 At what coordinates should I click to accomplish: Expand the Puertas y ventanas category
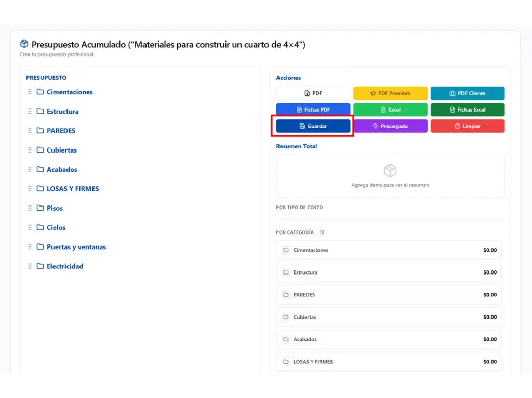pyautogui.click(x=76, y=247)
